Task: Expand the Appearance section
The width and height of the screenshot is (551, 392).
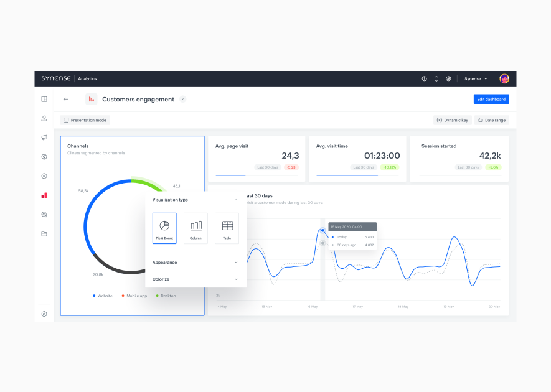Action: (235, 263)
